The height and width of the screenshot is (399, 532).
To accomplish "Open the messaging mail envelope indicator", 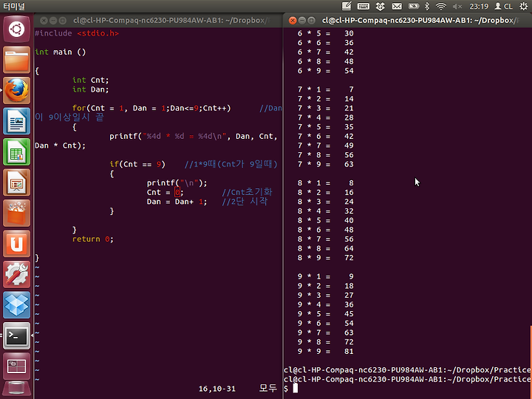I will click(x=397, y=6).
